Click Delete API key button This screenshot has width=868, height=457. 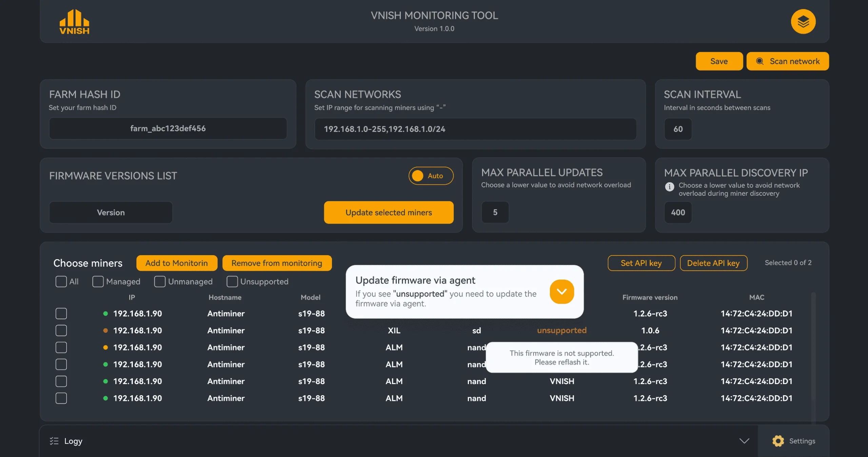(713, 263)
